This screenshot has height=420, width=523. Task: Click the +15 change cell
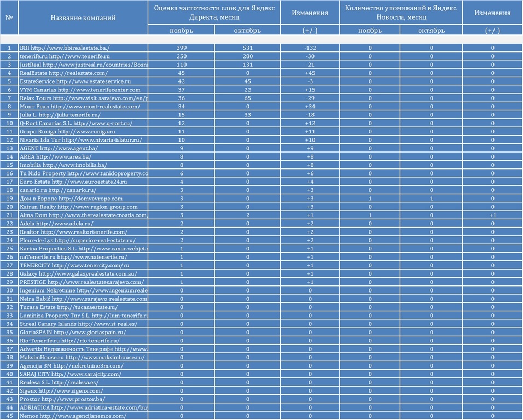(310, 90)
